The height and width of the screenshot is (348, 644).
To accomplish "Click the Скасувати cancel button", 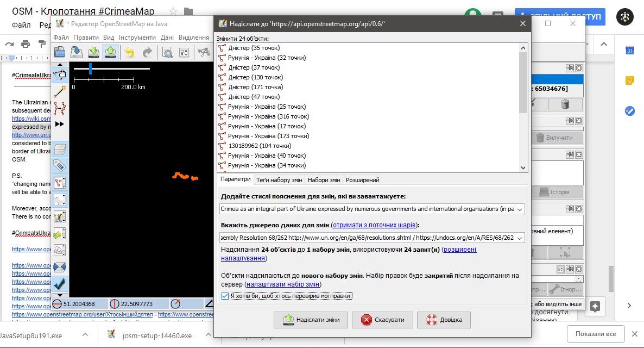I will point(382,320).
